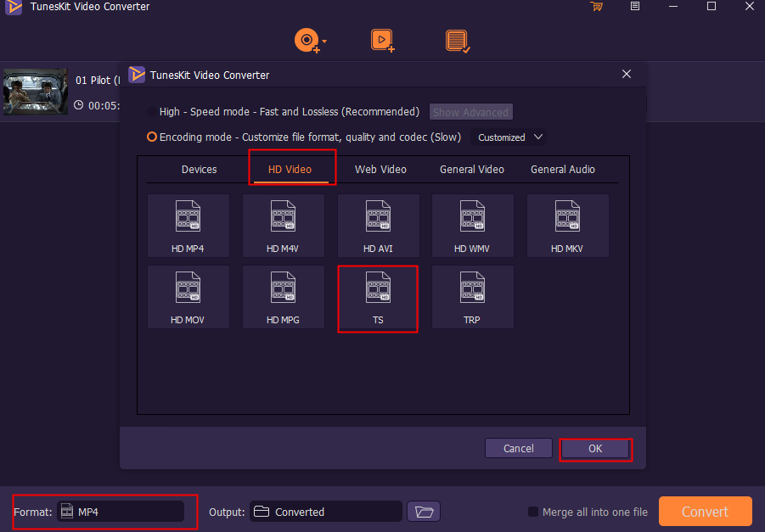
Task: Open the shopping cart icon in title bar
Action: tap(596, 6)
